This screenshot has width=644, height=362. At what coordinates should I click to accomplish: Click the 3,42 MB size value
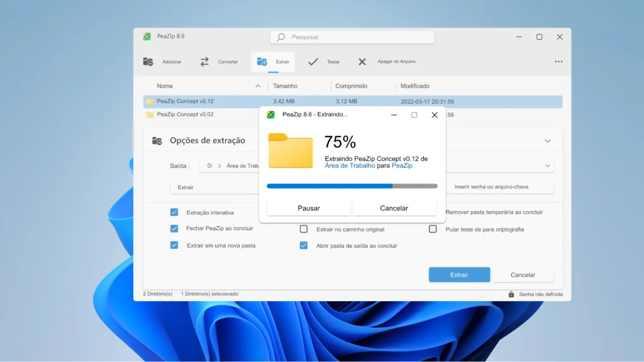(x=284, y=101)
